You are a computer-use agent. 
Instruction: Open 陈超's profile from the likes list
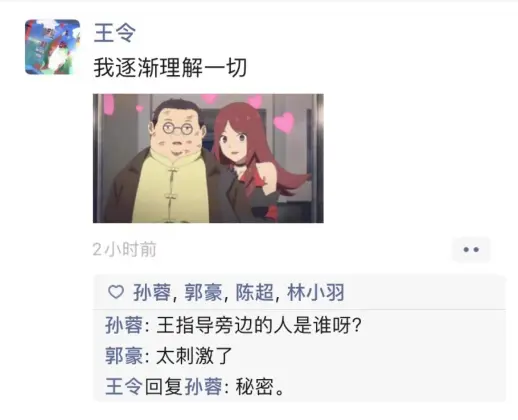click(x=255, y=293)
